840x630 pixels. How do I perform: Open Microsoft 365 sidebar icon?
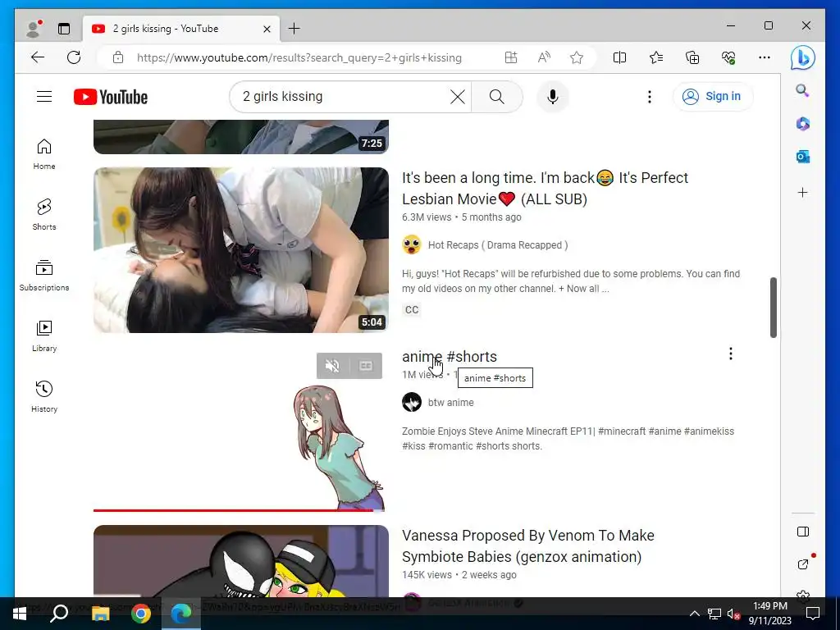click(802, 124)
